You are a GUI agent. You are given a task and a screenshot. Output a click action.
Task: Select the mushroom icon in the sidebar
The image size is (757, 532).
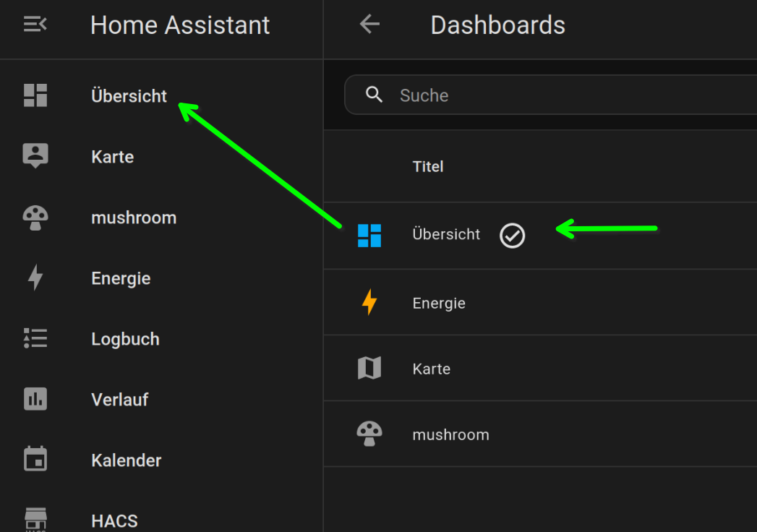(35, 218)
